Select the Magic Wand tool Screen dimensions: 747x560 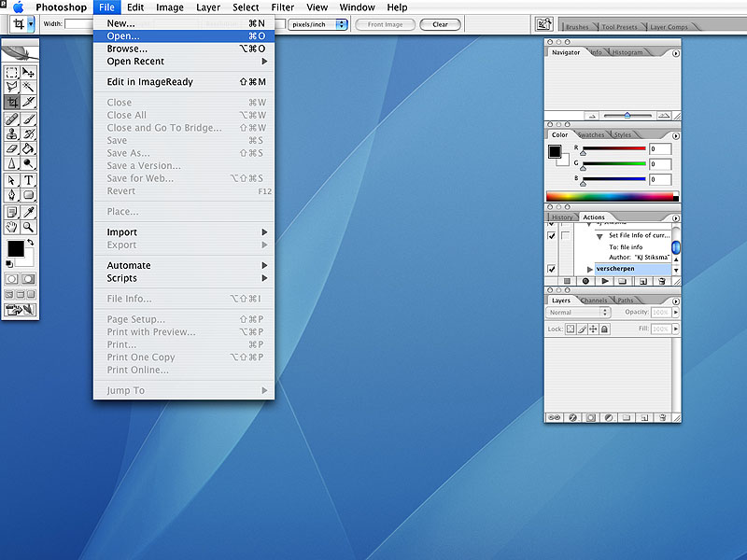[29, 87]
